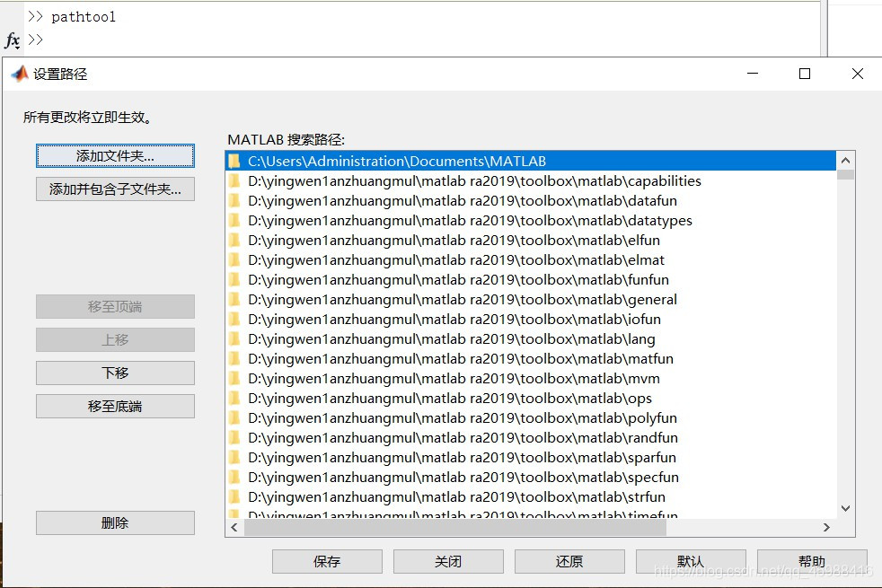The width and height of the screenshot is (882, 588).
Task: Click the 移至底端 button
Action: pos(115,406)
